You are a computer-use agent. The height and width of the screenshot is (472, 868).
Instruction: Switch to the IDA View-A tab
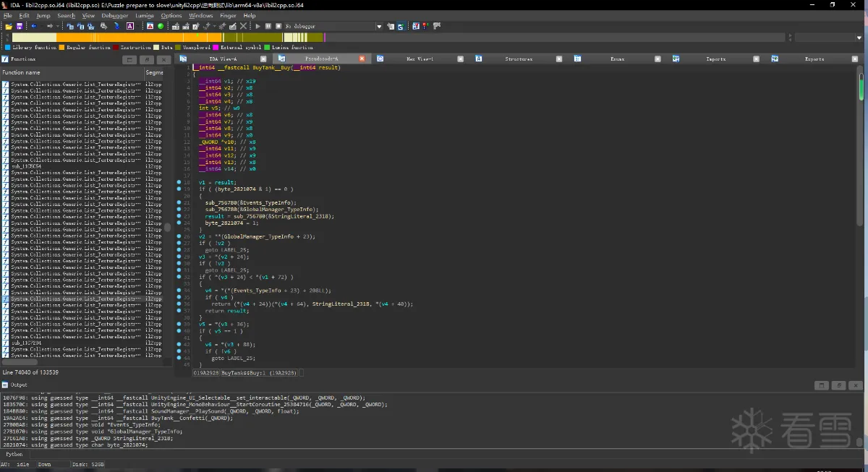pos(223,59)
